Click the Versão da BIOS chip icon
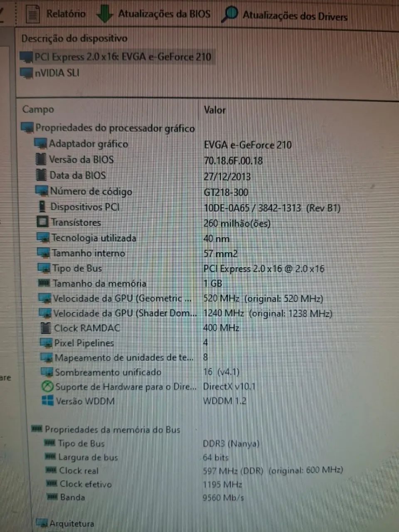Image resolution: width=399 pixels, height=532 pixels. point(41,159)
